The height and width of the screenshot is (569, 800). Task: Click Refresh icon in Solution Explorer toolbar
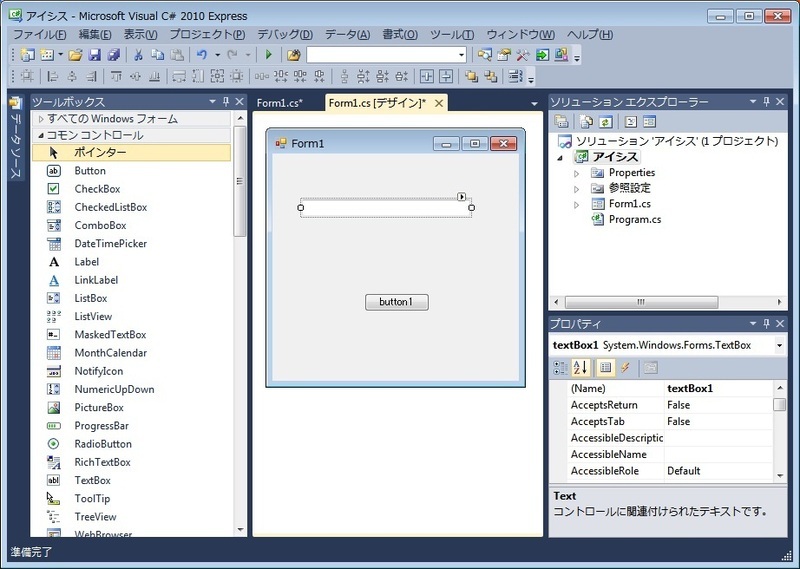(x=605, y=122)
